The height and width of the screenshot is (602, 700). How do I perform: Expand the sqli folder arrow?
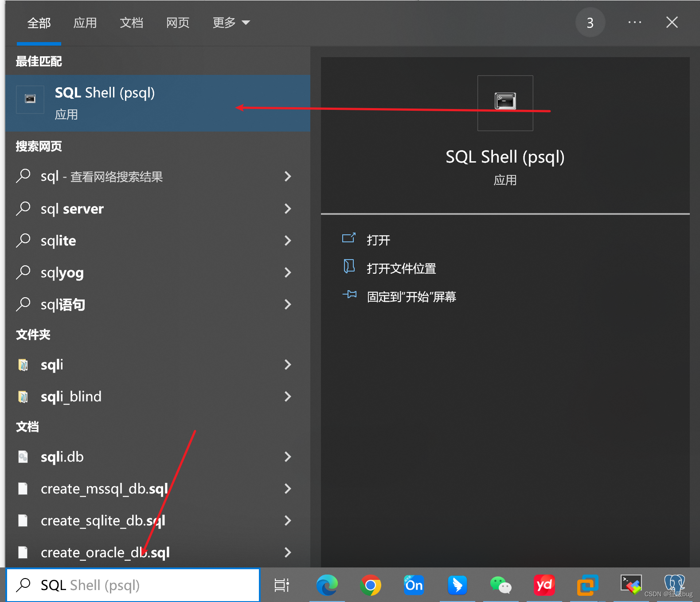288,365
